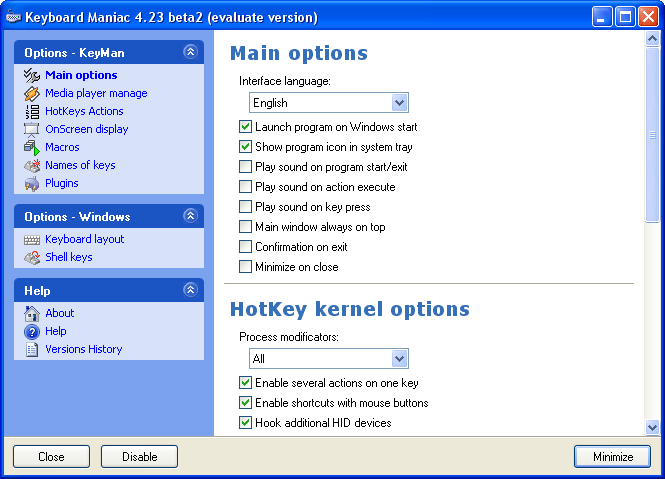Screen dimensions: 665x479
Task: Collapse the Options - Windows panel
Action: click(190, 216)
